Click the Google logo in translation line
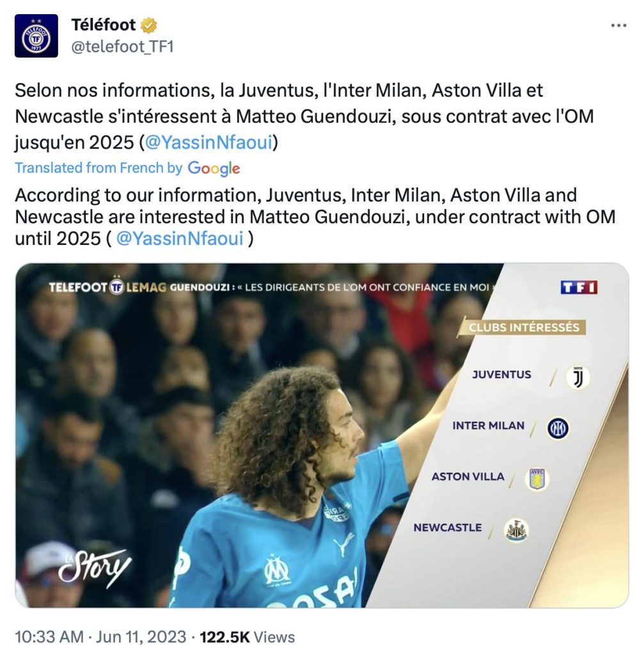The image size is (644, 655). 214,168
